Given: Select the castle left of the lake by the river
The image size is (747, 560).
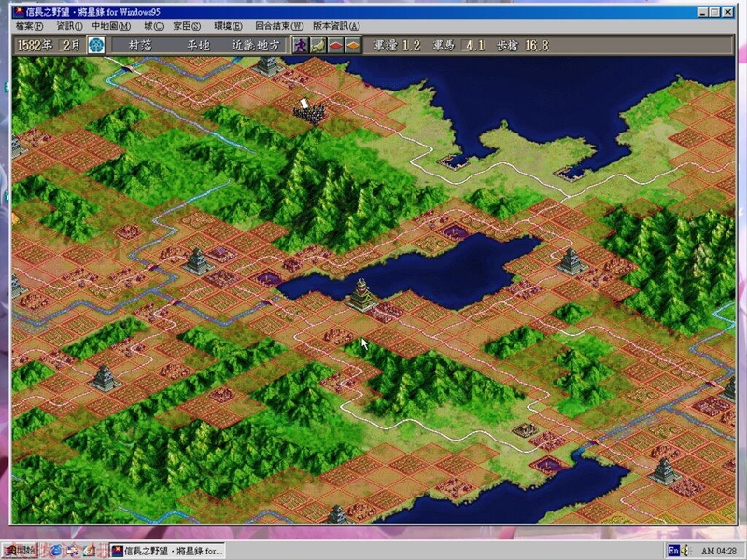Looking at the screenshot, I should click(197, 261).
